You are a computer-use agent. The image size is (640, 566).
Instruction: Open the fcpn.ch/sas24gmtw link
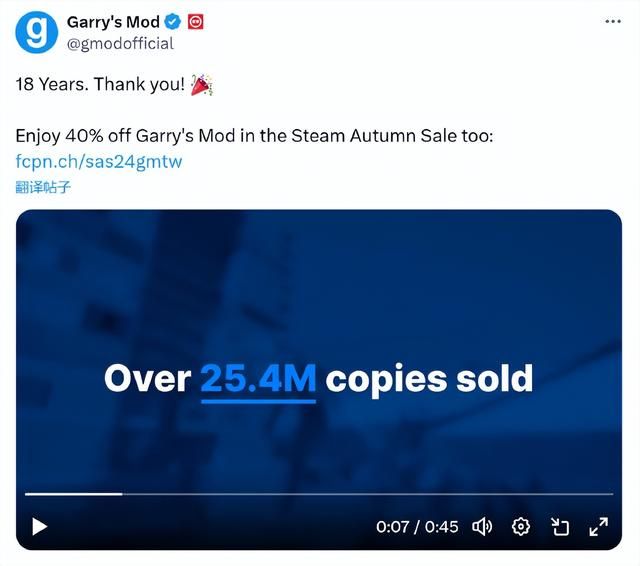pyautogui.click(x=99, y=161)
